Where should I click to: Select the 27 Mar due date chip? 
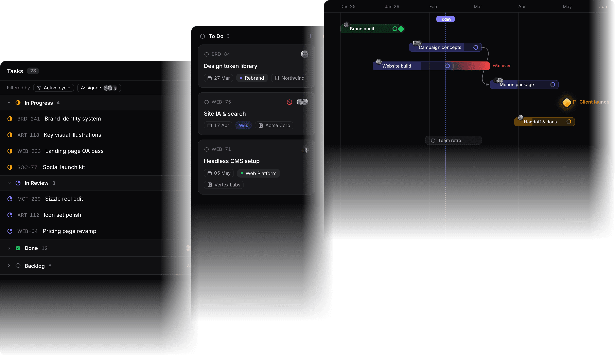click(218, 78)
